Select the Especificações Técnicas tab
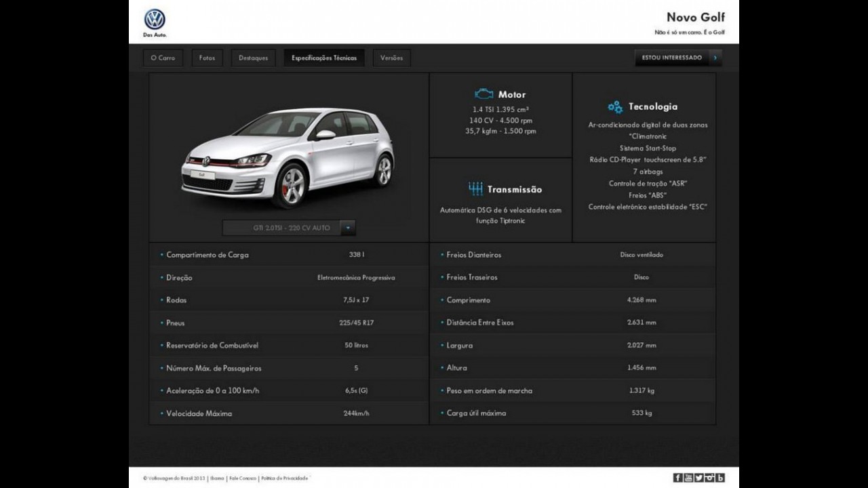The height and width of the screenshot is (488, 868). click(x=324, y=58)
